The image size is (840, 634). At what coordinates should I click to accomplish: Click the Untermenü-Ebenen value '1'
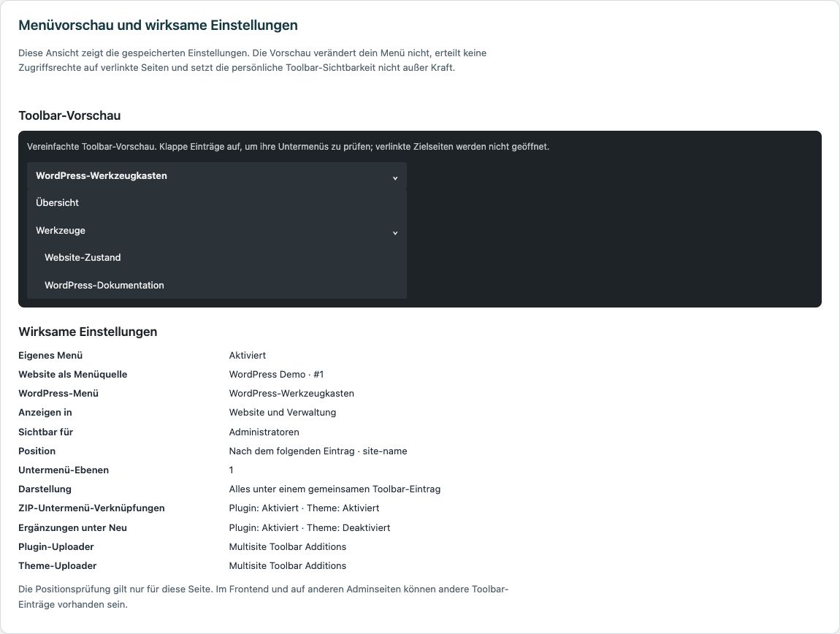click(x=232, y=470)
